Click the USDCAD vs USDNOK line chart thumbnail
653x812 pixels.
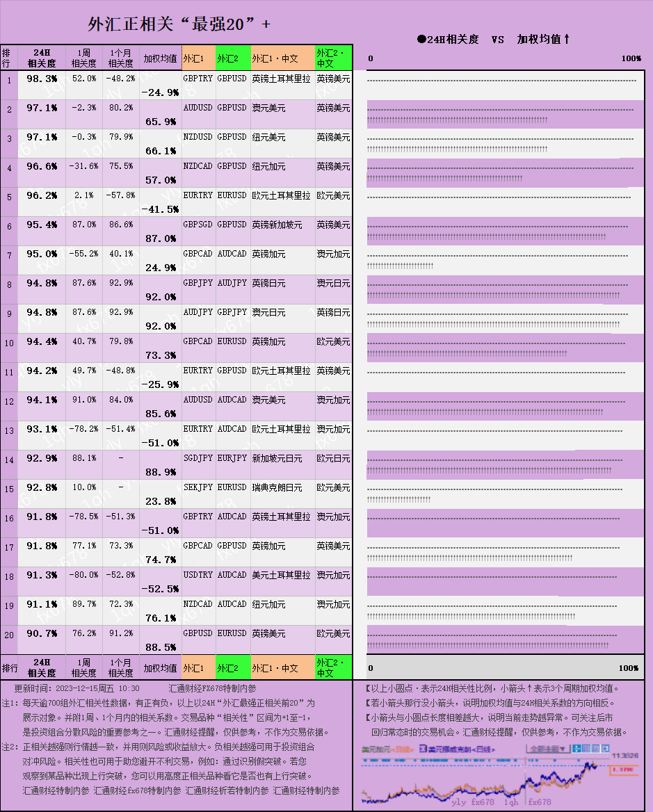(x=500, y=776)
